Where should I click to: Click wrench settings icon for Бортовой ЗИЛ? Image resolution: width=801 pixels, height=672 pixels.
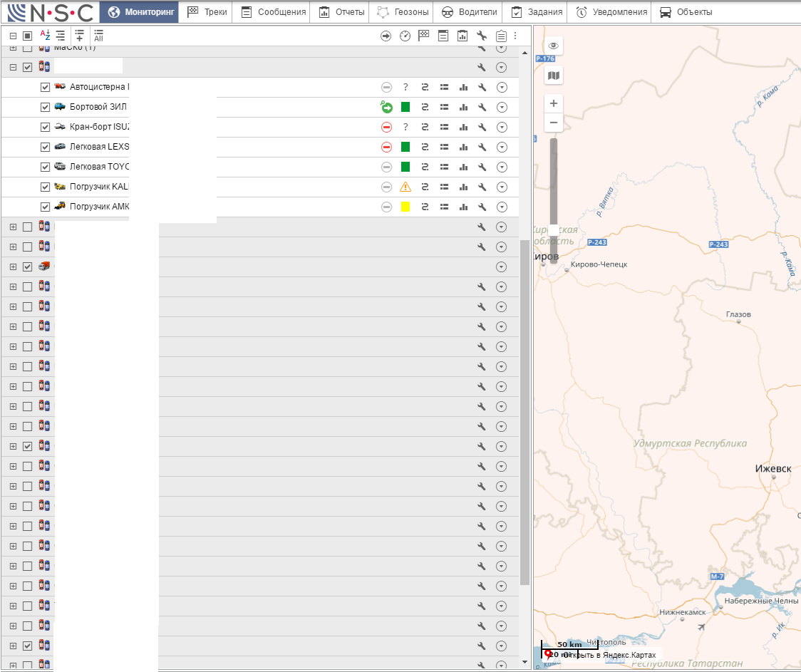[x=482, y=108]
